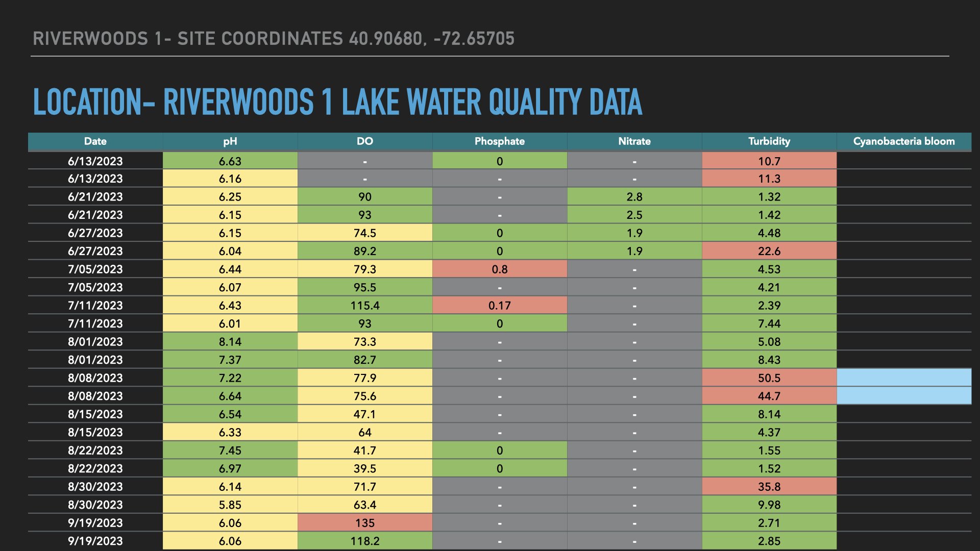Select the Turbidity column header
The image size is (980, 551).
coord(769,141)
